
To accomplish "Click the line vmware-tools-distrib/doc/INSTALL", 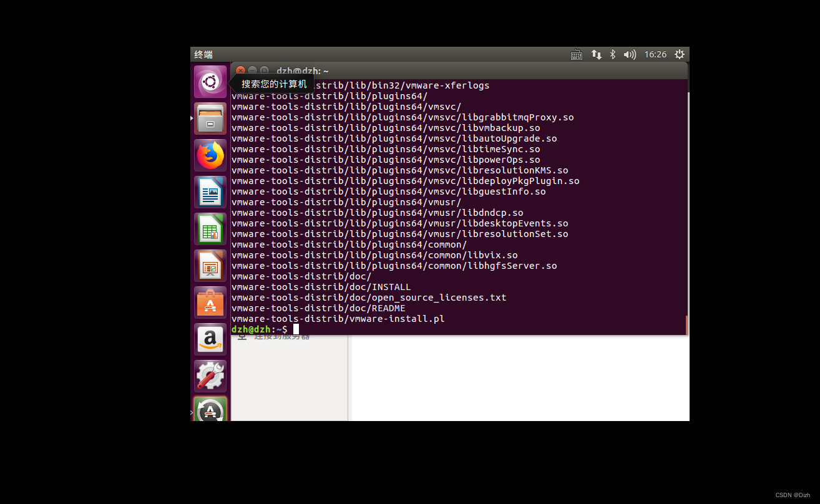I will (x=321, y=287).
